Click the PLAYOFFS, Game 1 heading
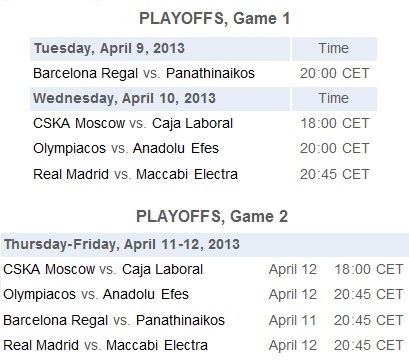The height and width of the screenshot is (360, 409). [214, 18]
